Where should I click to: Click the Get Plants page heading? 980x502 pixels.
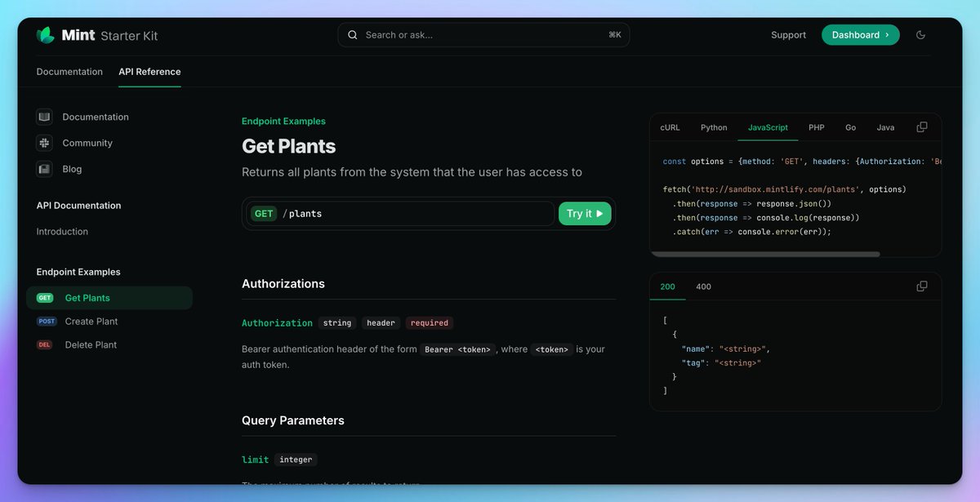click(x=288, y=146)
